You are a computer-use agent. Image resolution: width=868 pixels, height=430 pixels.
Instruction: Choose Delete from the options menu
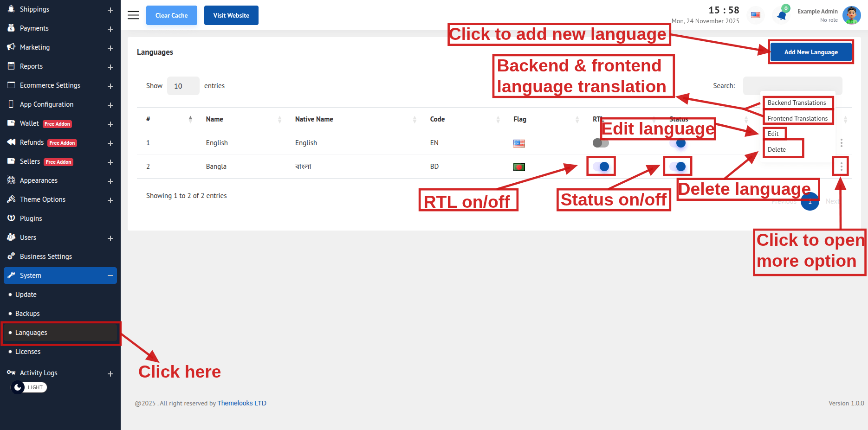pos(777,149)
